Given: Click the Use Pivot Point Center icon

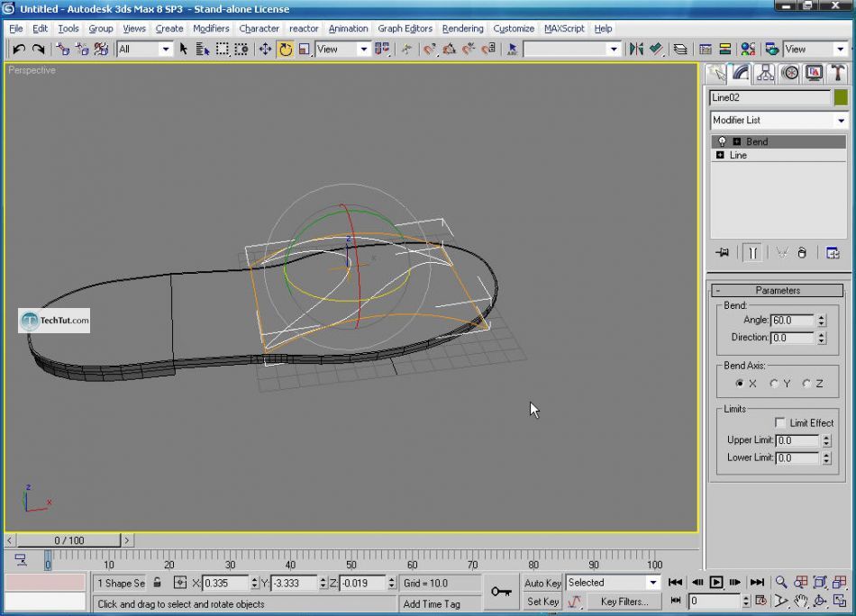Looking at the screenshot, I should pyautogui.click(x=382, y=50).
